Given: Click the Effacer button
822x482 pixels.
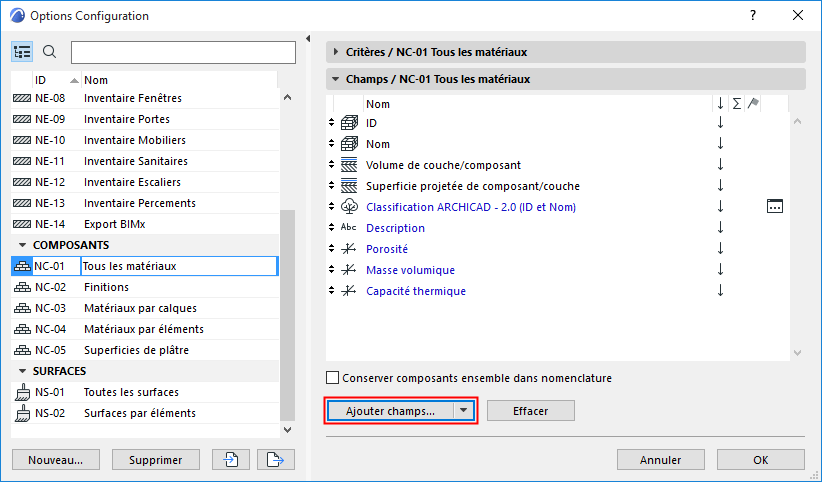Looking at the screenshot, I should pos(531,411).
